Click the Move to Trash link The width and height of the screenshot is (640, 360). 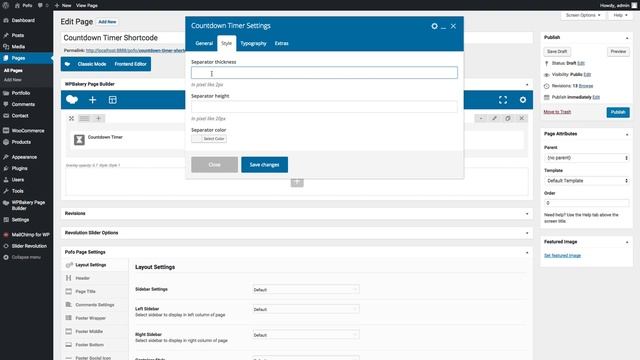tap(557, 112)
